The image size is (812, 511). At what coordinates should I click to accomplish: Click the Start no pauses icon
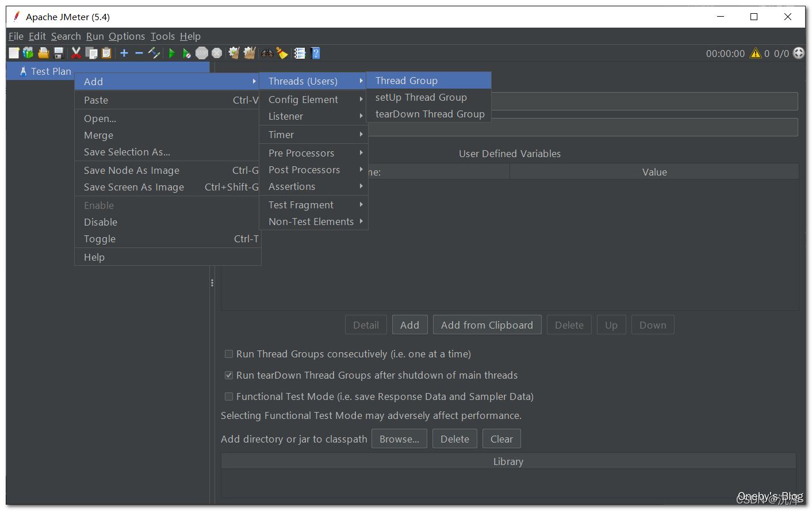(x=186, y=53)
